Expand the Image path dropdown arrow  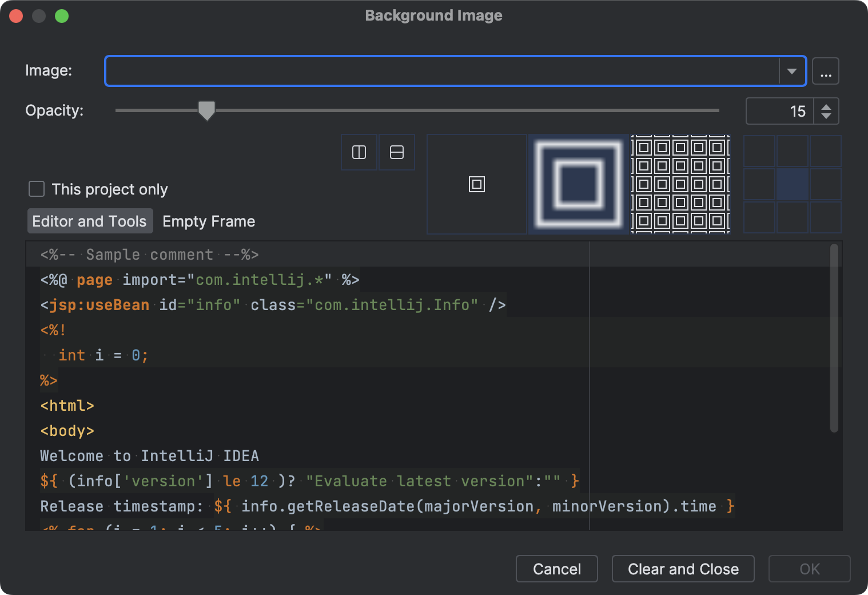[792, 72]
